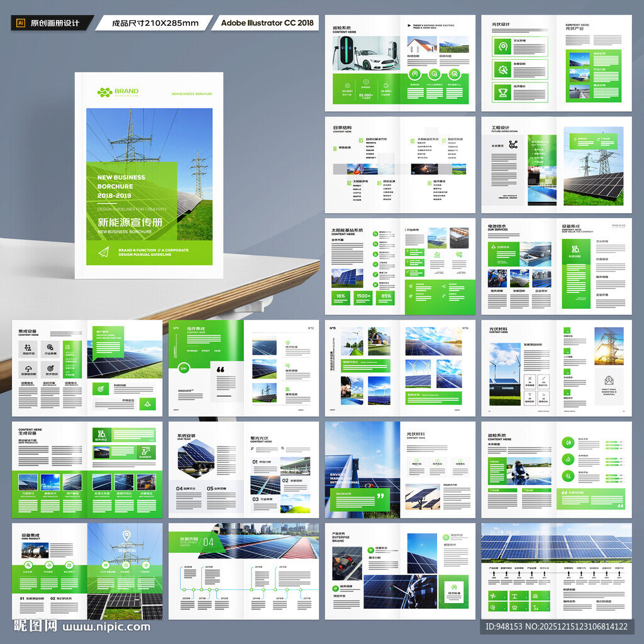Click the red-roof house photo

pos(422,45)
